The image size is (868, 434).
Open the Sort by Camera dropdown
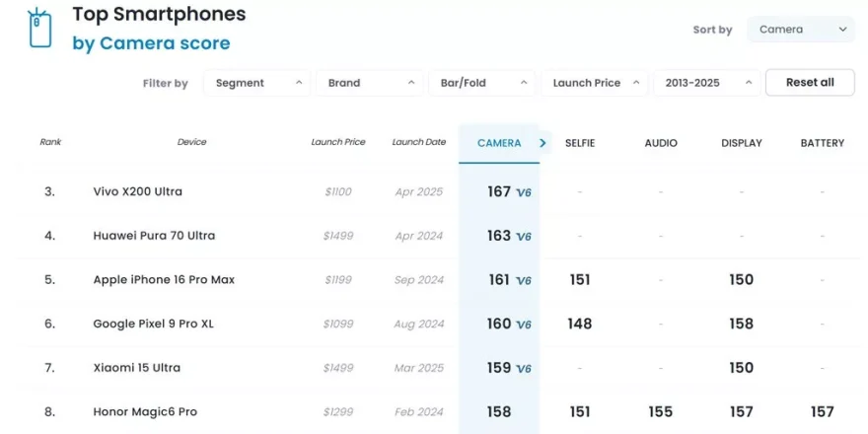click(x=801, y=30)
